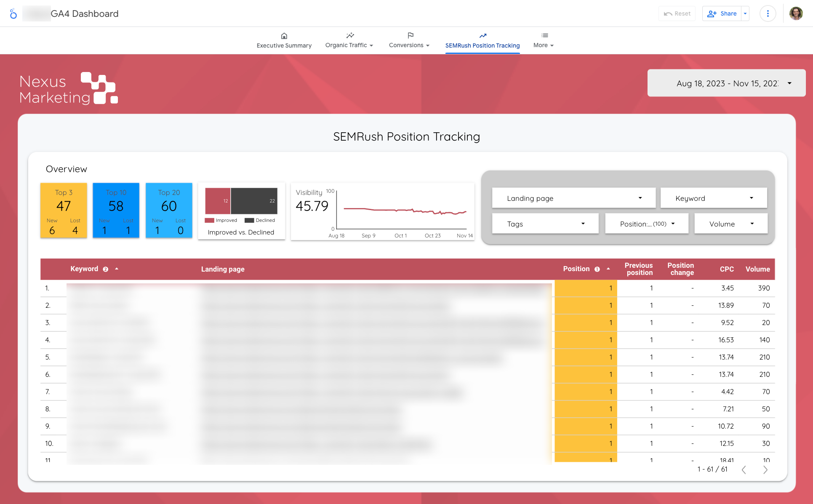The image size is (813, 504).
Task: Sort by Position change column
Action: tap(681, 269)
